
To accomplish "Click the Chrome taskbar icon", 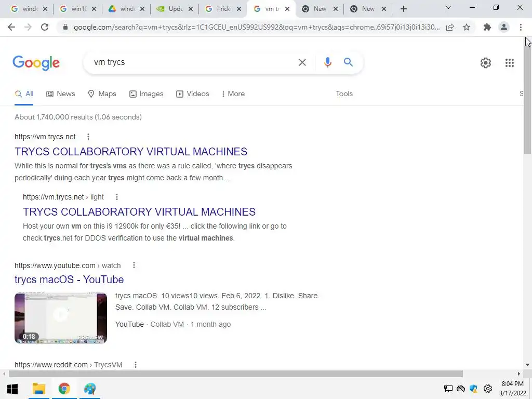I will tap(64, 389).
